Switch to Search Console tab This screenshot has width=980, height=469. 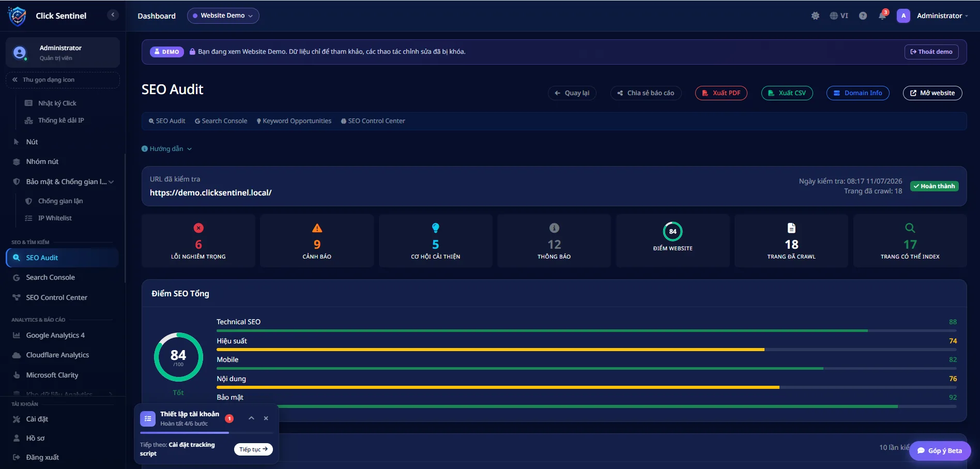(221, 121)
